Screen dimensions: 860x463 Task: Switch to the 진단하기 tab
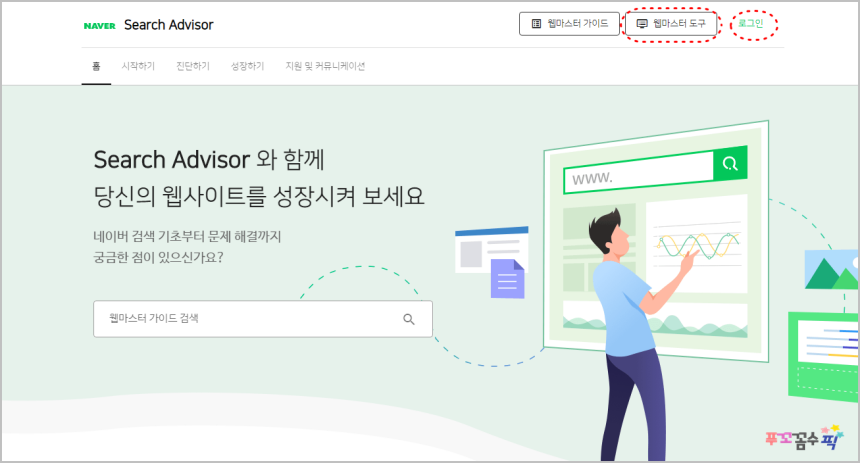pos(193,66)
